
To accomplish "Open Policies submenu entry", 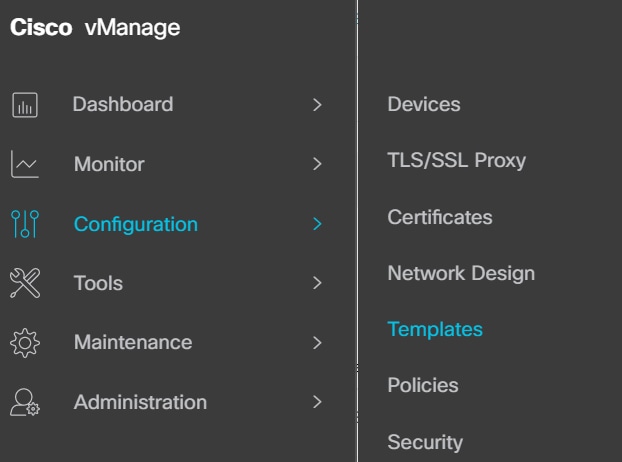I will click(x=423, y=385).
